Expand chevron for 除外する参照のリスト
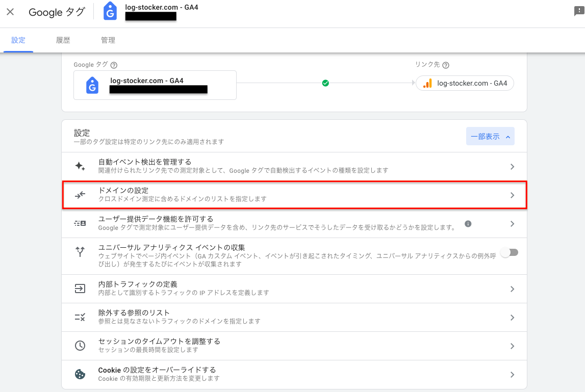 512,318
